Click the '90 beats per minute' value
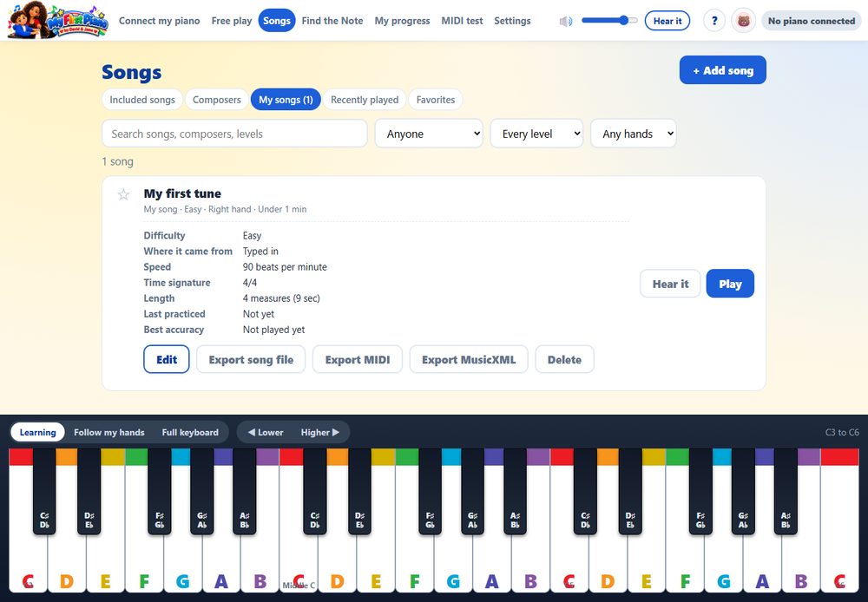This screenshot has height=602, width=868. click(285, 266)
